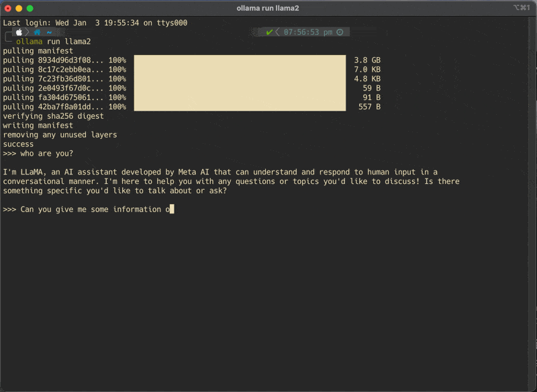Click the progress bar for layer 8934d96d3f08
The height and width of the screenshot is (392, 537).
click(240, 60)
